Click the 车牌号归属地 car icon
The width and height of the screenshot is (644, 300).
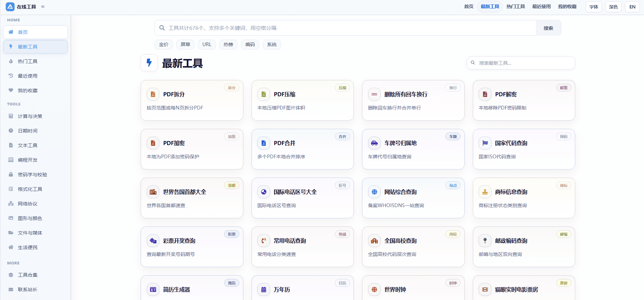click(x=374, y=143)
